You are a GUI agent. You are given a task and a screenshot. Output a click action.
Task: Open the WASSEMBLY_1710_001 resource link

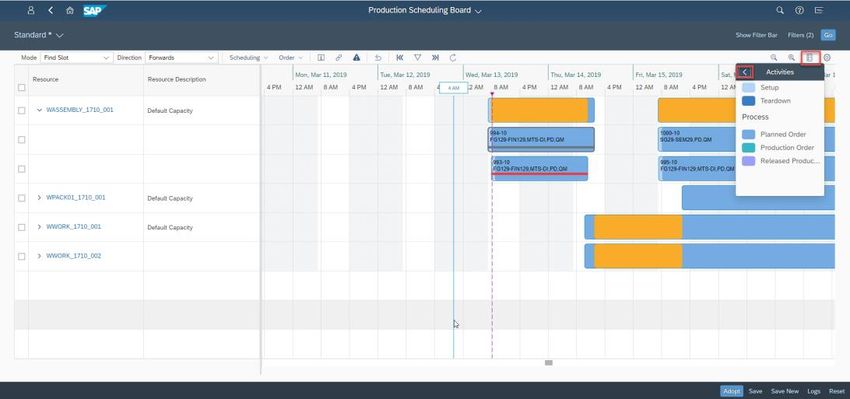click(x=80, y=110)
